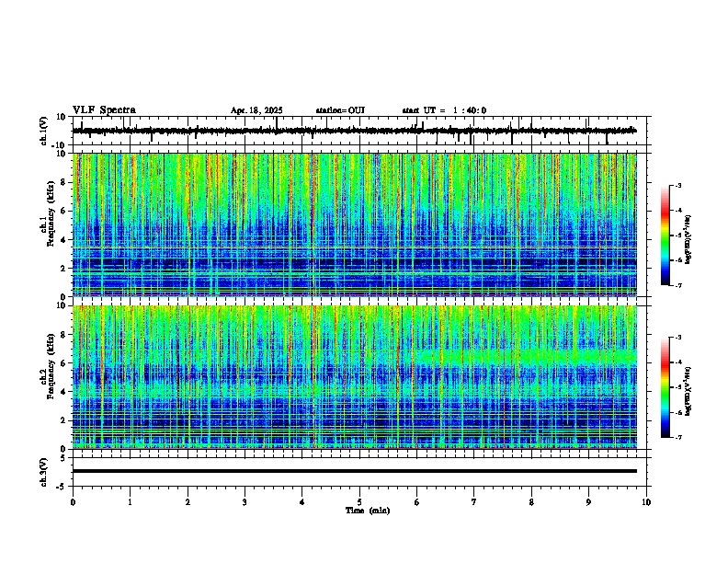Viewport: 728px width, 563px height.
Task: Click the "2" tick on ch.1 frequency axis
Action: (64, 269)
